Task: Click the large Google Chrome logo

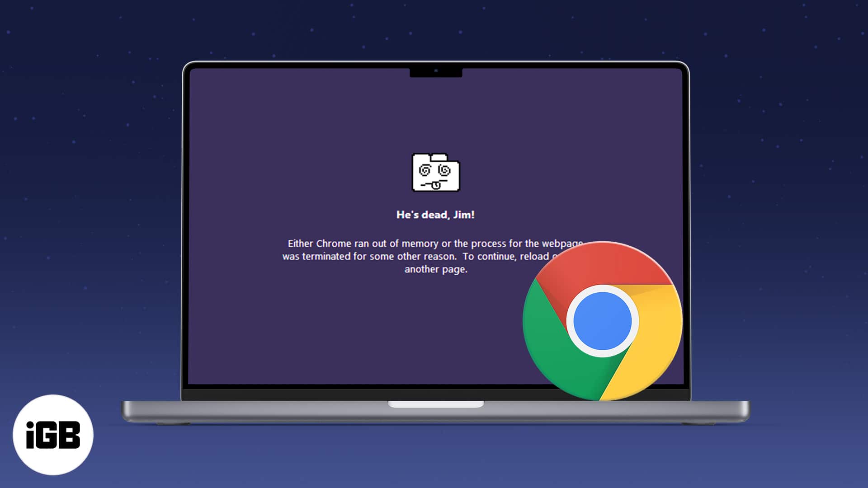Action: [602, 321]
